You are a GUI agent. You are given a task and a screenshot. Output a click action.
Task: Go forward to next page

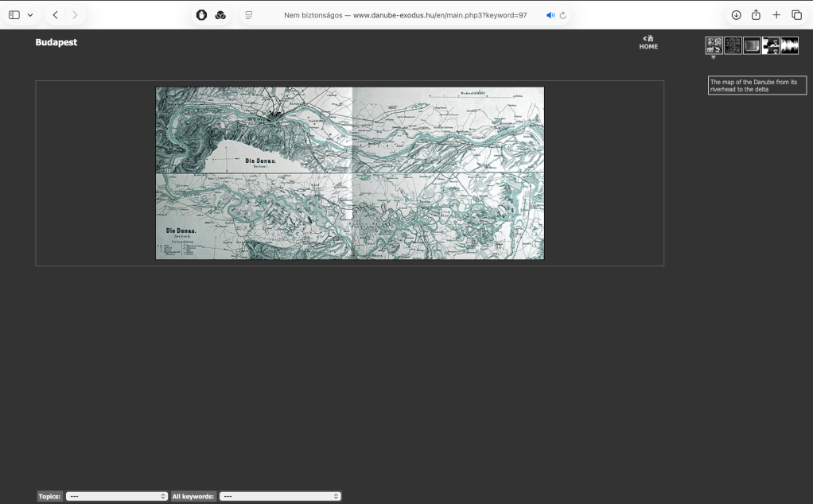(x=75, y=15)
